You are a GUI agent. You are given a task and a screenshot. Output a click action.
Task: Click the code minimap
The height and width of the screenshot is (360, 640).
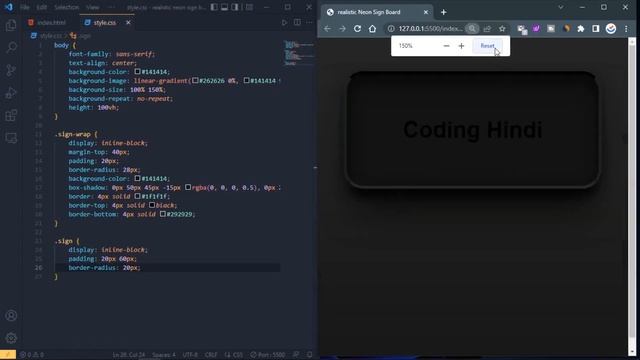click(298, 53)
